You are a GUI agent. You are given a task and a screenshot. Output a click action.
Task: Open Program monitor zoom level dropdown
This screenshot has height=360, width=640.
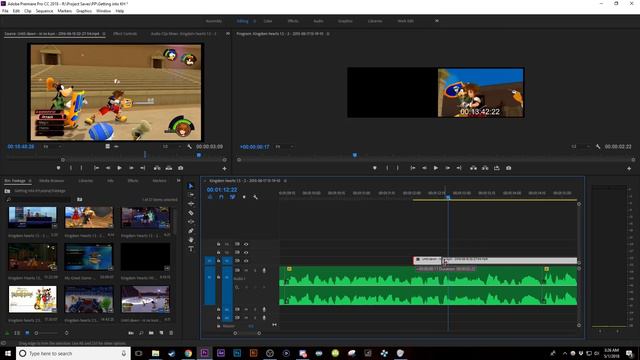coord(284,147)
